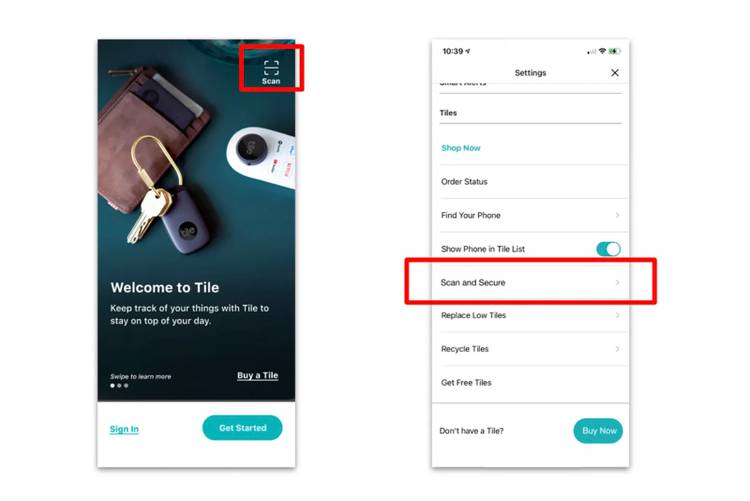Image resolution: width=750 pixels, height=501 pixels.
Task: Tap the Wi-Fi status icon
Action: coord(602,51)
